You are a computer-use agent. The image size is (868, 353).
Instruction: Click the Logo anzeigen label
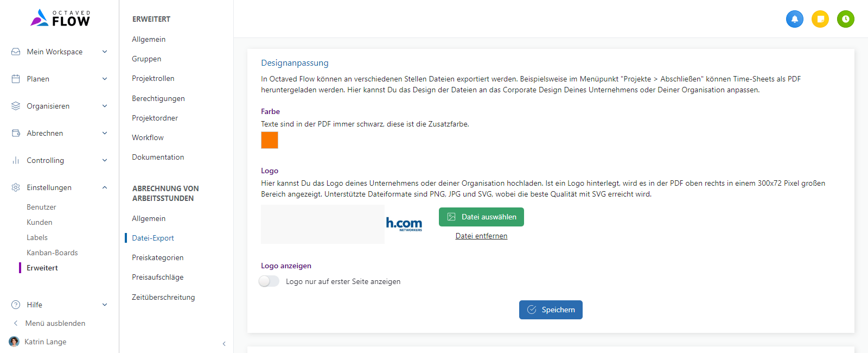(286, 266)
